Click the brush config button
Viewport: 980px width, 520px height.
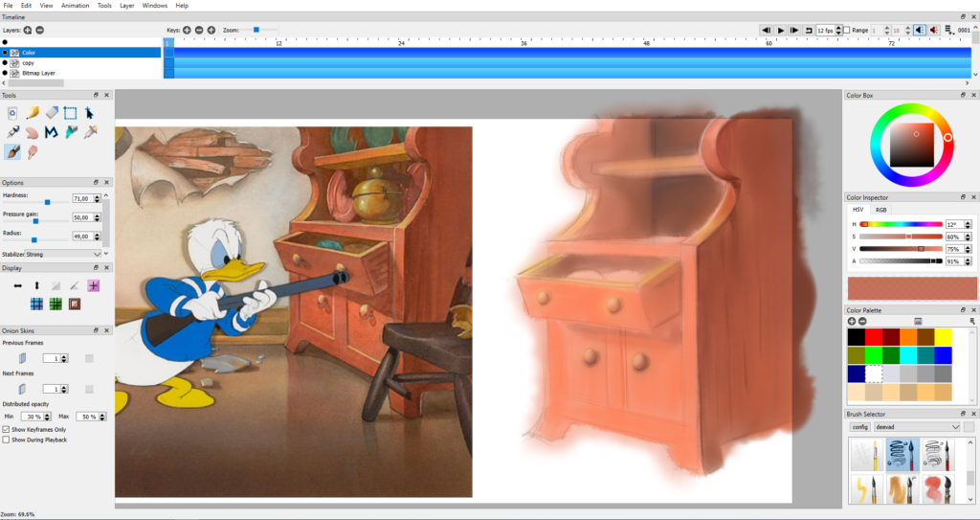click(x=860, y=427)
